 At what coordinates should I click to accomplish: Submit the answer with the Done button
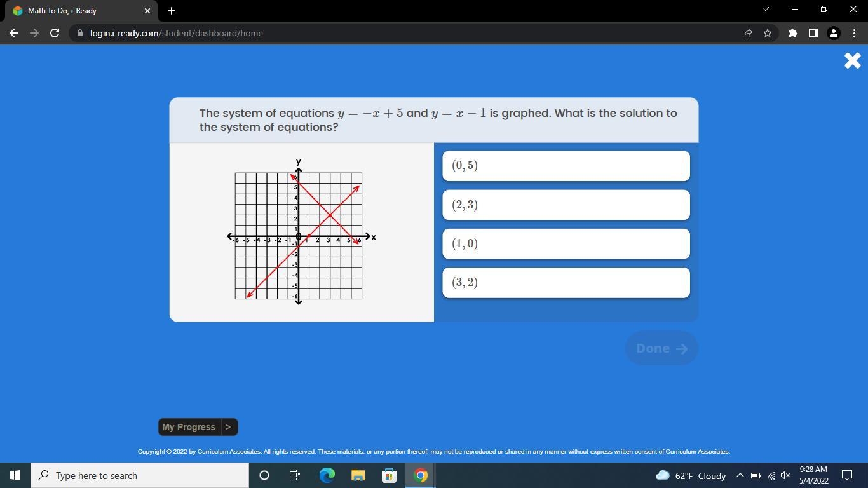coord(661,348)
